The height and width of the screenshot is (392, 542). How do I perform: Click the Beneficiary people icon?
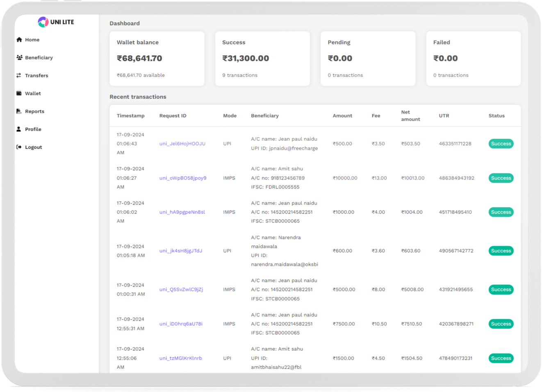[x=19, y=57]
